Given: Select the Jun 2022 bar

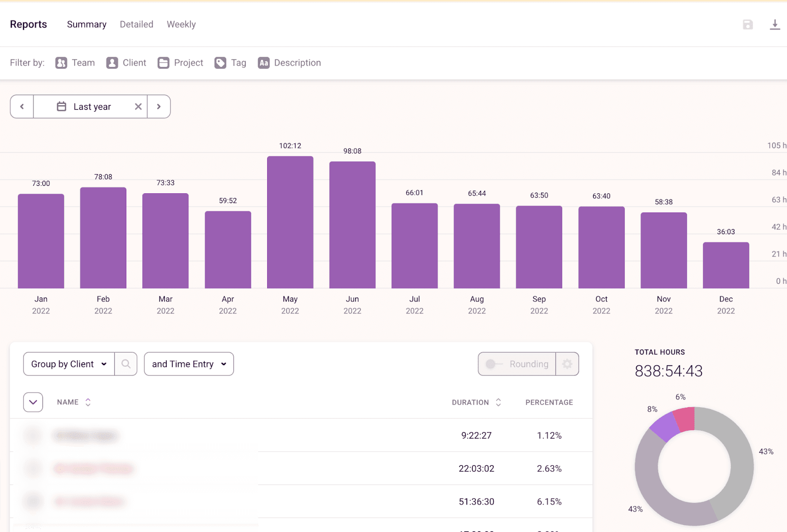Looking at the screenshot, I should 352,225.
